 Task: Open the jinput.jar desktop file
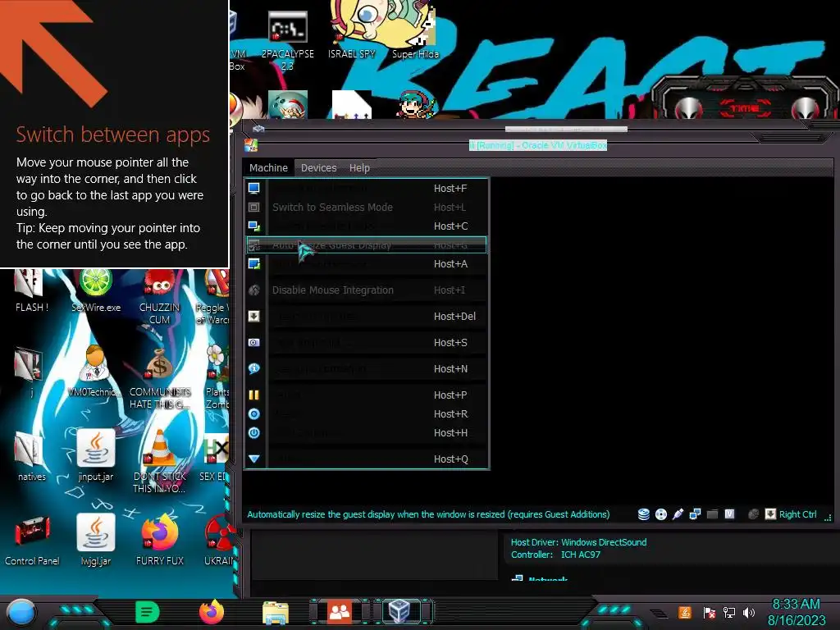point(95,455)
